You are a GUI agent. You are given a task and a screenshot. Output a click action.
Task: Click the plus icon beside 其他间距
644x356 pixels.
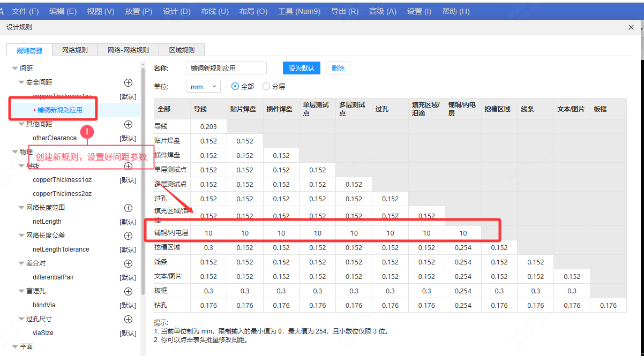coord(128,124)
